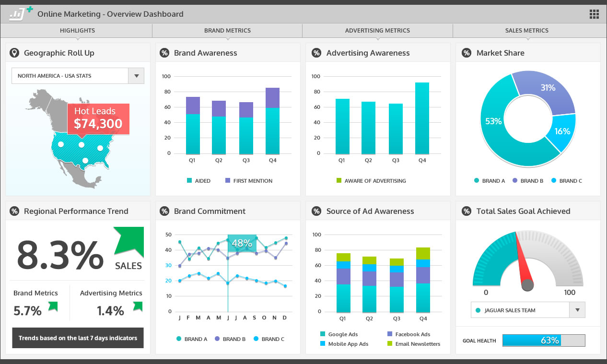Image resolution: width=607 pixels, height=364 pixels.
Task: Expand the Jaguar Sales Team dropdown
Action: point(577,310)
